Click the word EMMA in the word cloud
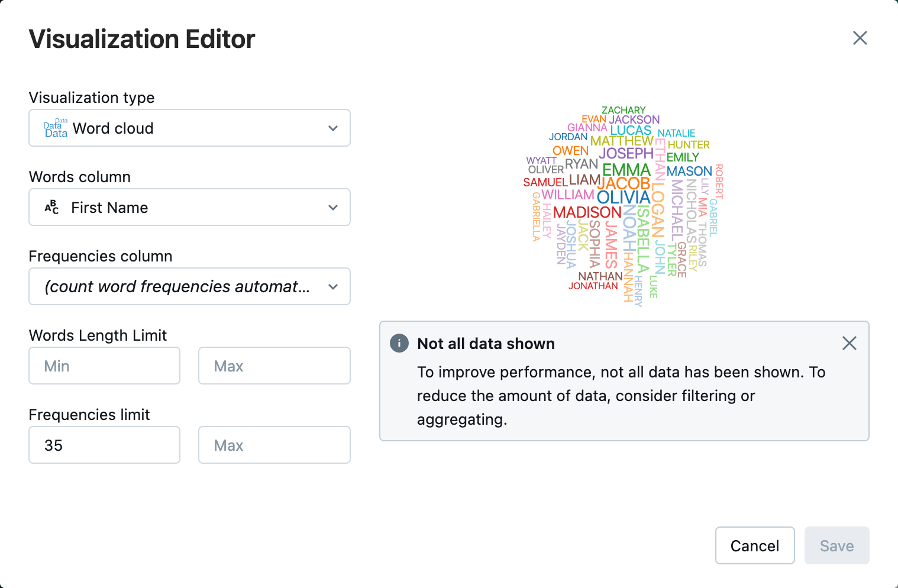 [x=626, y=170]
